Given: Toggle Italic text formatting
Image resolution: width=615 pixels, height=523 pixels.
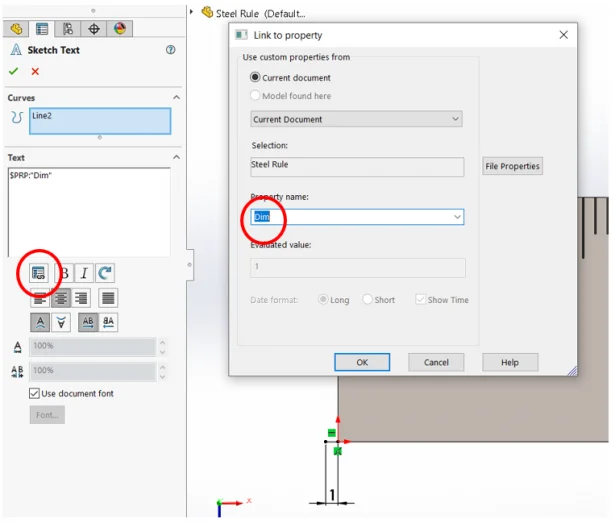Looking at the screenshot, I should tap(84, 273).
